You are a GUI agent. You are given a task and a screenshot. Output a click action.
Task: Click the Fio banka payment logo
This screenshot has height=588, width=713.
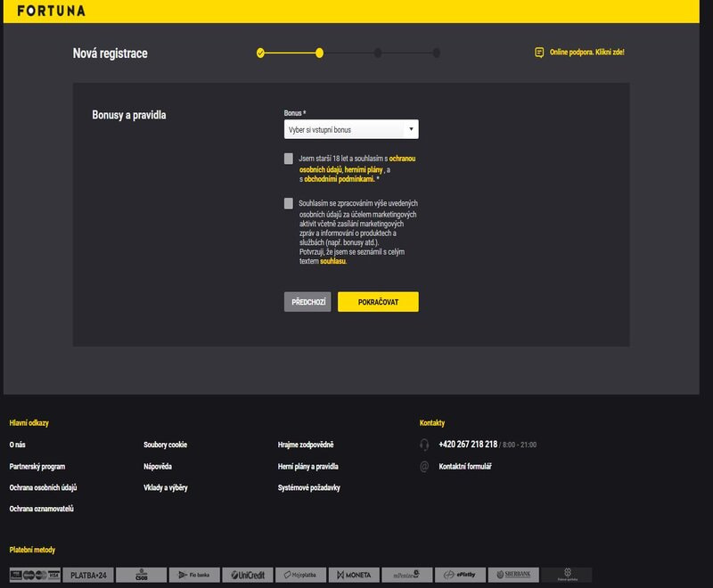point(194,575)
